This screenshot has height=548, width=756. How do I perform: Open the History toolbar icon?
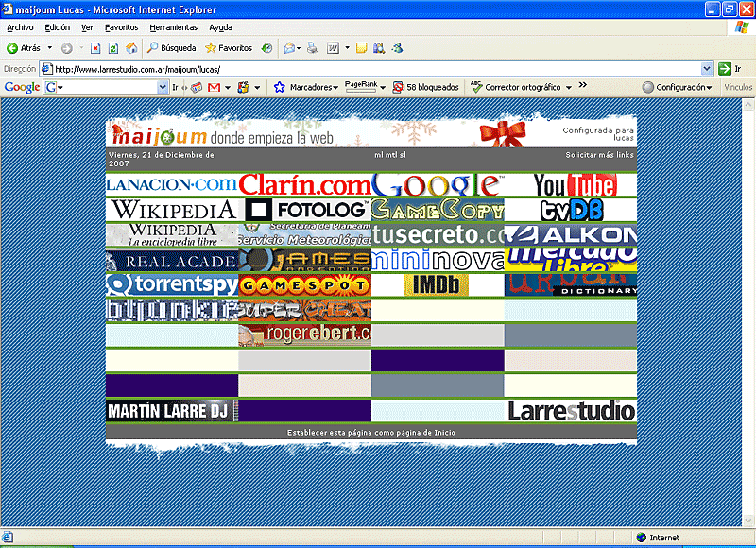267,47
